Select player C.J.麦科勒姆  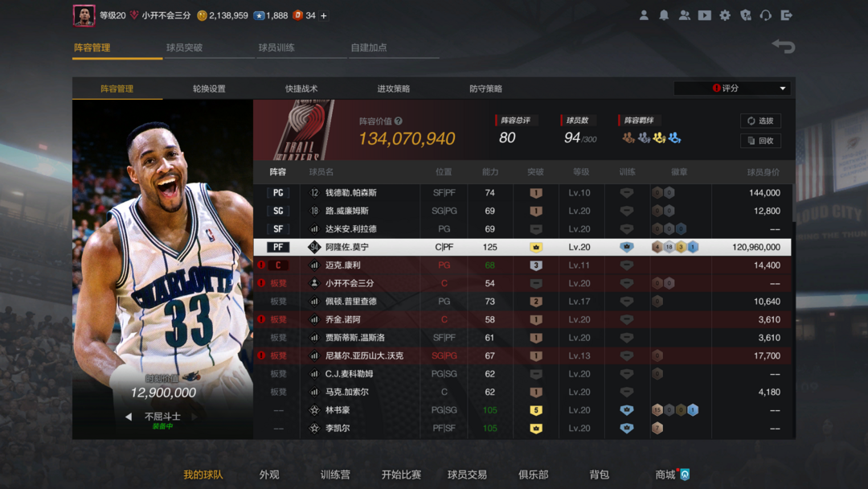pyautogui.click(x=350, y=374)
